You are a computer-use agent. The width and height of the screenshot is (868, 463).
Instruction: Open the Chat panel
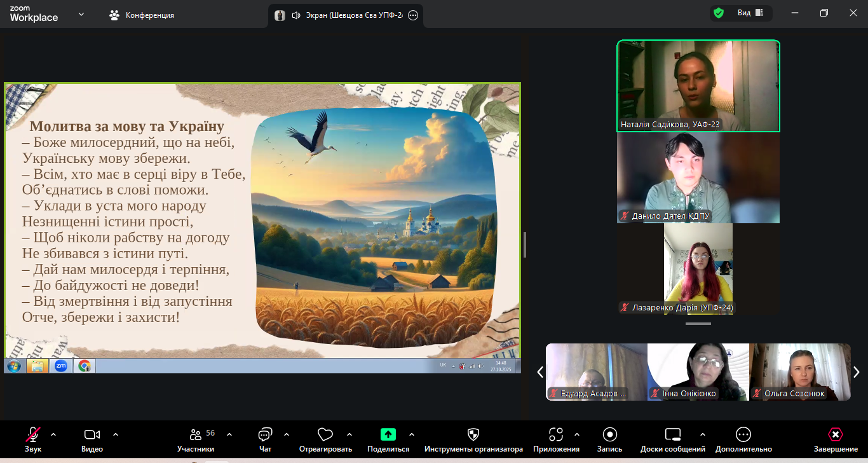click(x=265, y=435)
